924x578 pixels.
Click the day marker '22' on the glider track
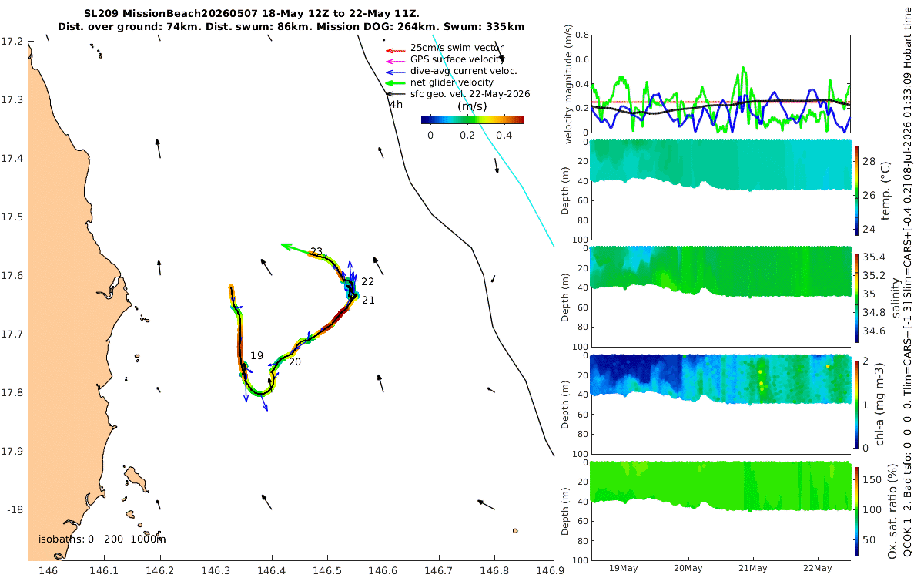(367, 282)
